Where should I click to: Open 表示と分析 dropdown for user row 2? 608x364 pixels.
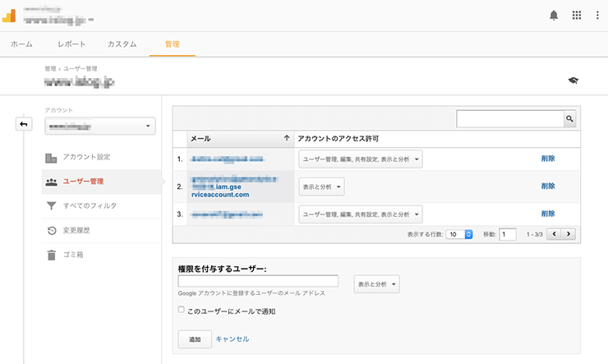321,187
